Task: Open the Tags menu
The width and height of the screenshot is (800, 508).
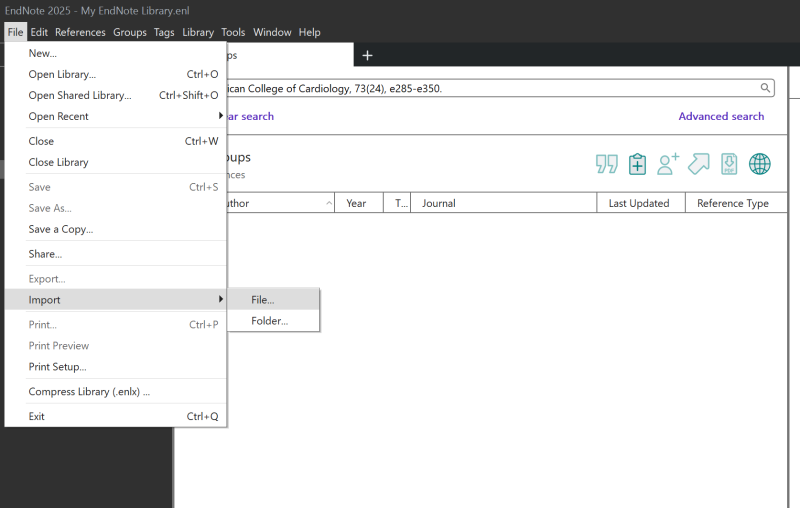Action: (x=164, y=32)
